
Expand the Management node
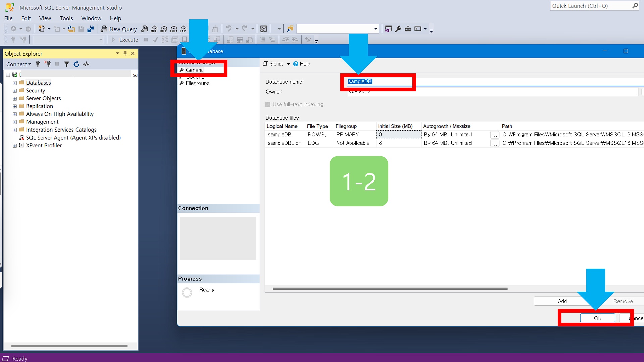(15, 122)
